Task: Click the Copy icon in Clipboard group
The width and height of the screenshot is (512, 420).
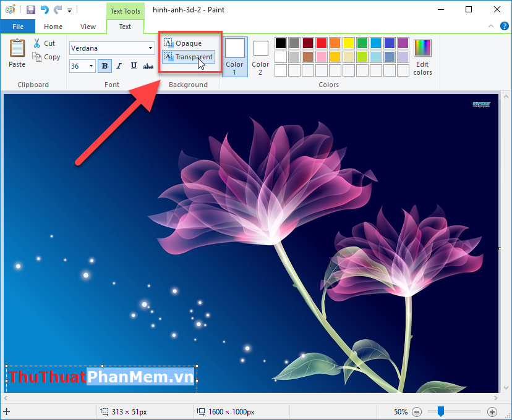Action: (x=38, y=56)
